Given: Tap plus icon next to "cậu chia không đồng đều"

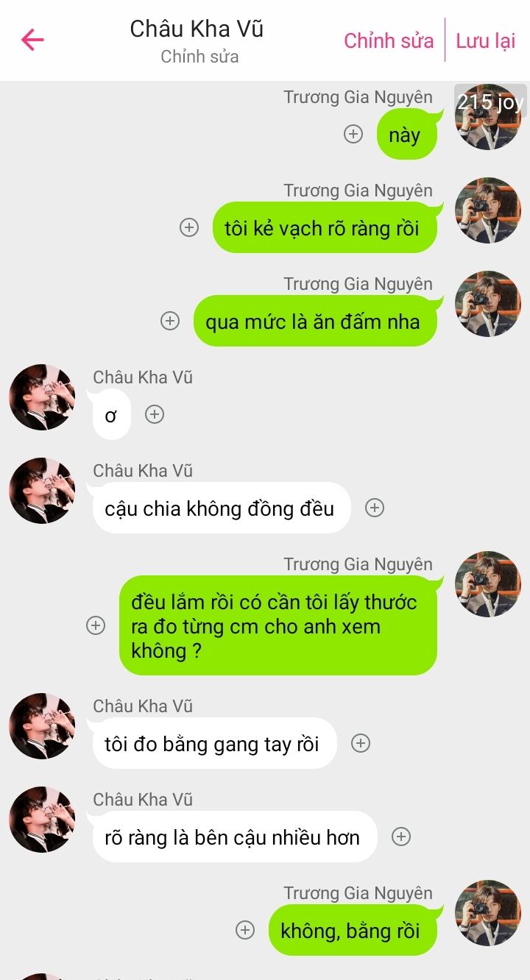Looking at the screenshot, I should point(375,508).
